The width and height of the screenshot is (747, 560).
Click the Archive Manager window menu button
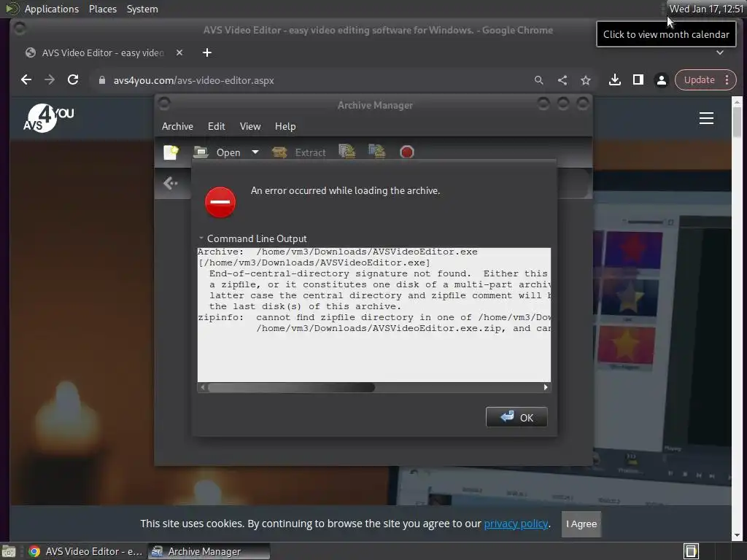pos(164,104)
